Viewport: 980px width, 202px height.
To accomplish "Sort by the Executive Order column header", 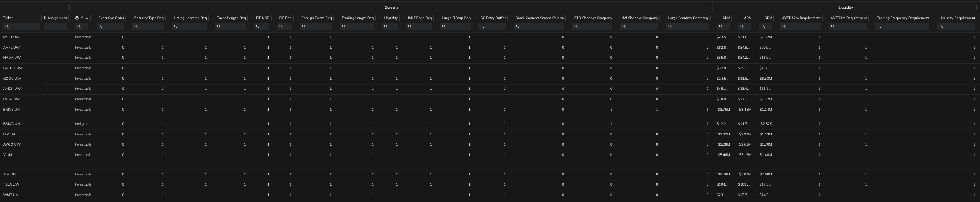I will tap(111, 18).
